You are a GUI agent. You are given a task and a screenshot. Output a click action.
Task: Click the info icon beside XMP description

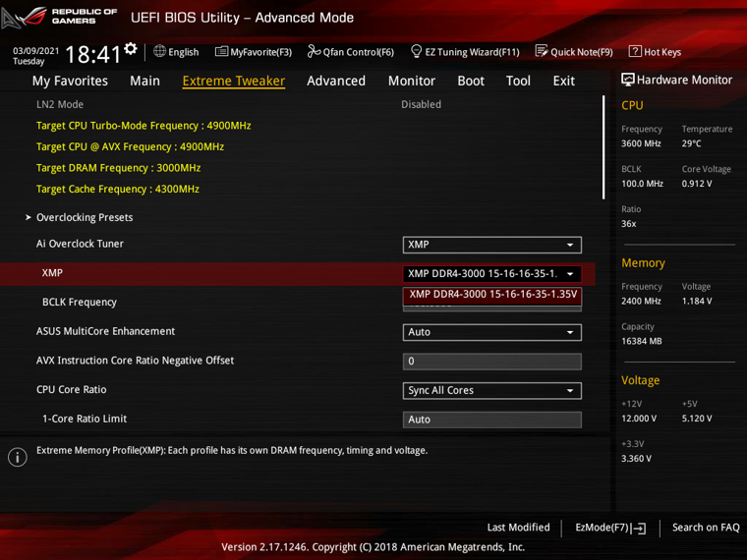tap(18, 457)
